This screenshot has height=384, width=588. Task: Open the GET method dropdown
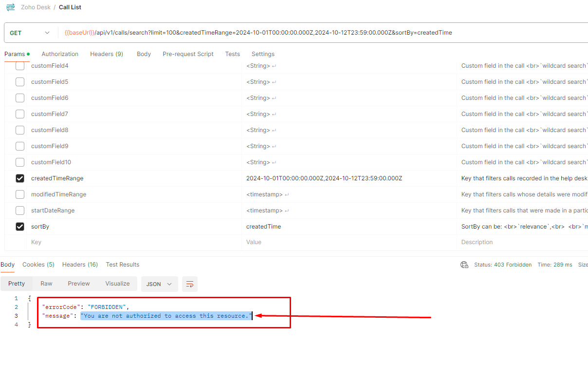tap(31, 33)
